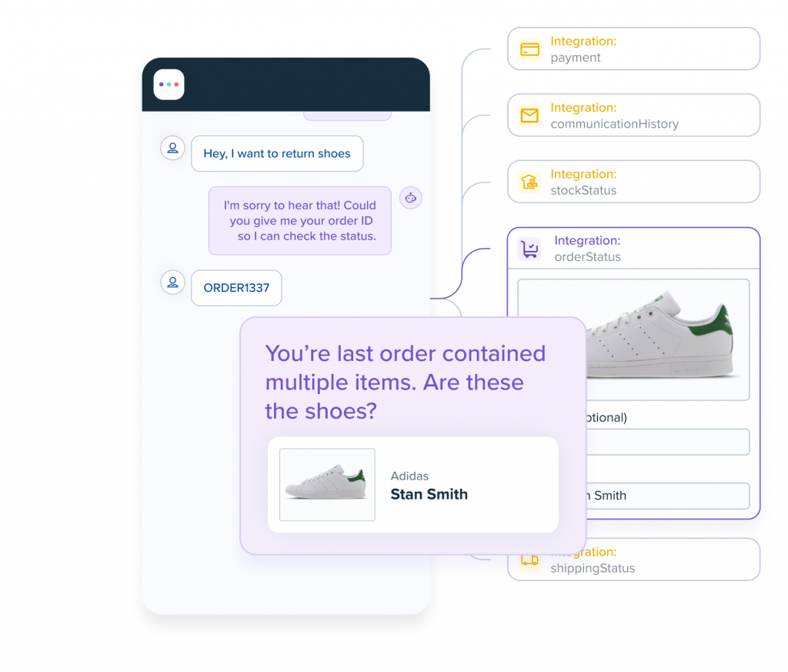Click the "Stan Smith" product name
Image resolution: width=788 pixels, height=672 pixels.
(429, 495)
